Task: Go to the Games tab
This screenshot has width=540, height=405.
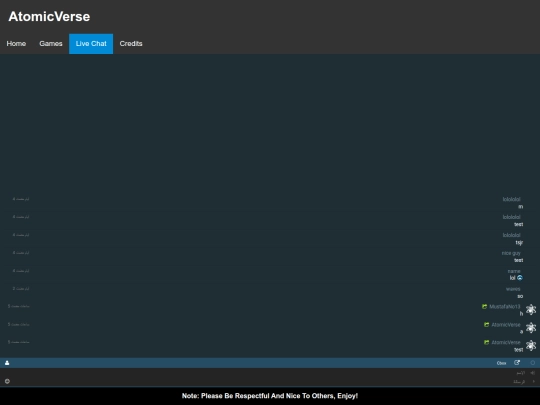Action: coord(51,44)
